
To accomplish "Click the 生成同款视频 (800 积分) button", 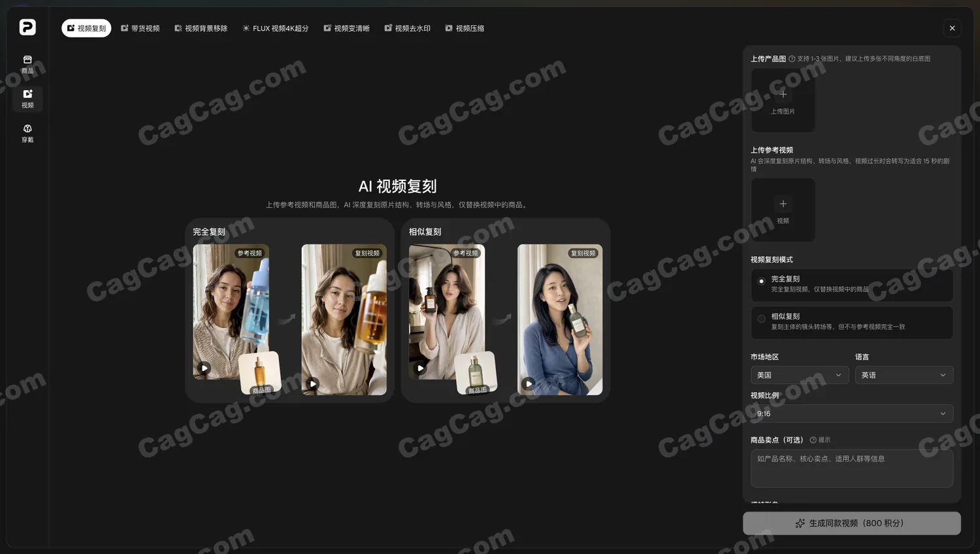I will coord(851,523).
